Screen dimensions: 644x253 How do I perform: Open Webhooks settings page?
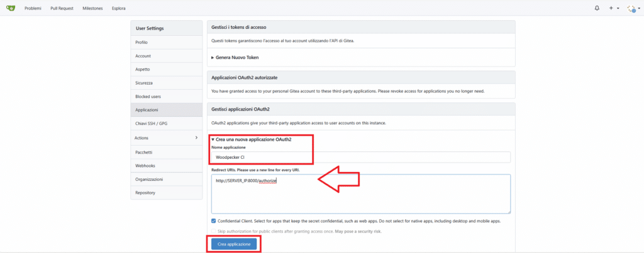(166, 166)
